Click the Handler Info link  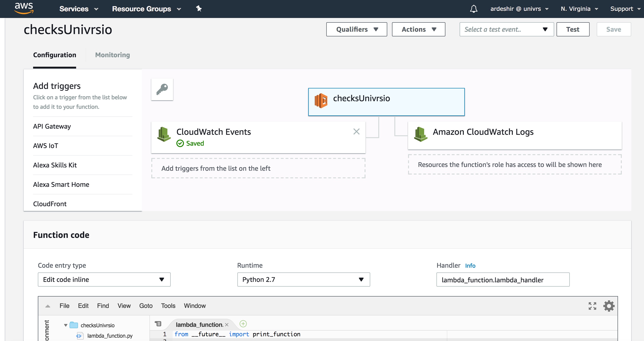click(470, 266)
